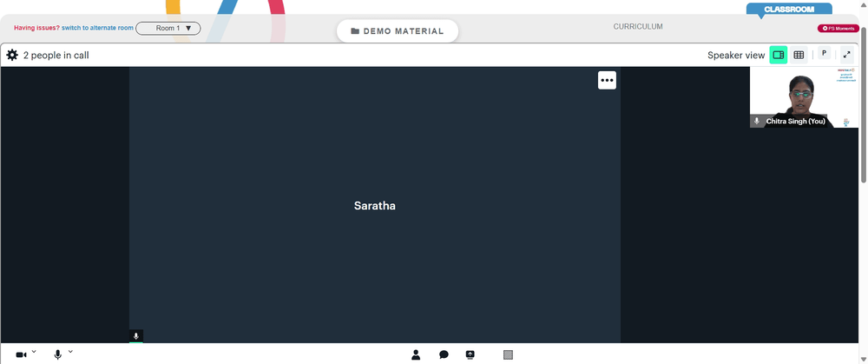Viewport: 868px width, 364px height.
Task: Click the Saratha participant name
Action: pyautogui.click(x=375, y=206)
